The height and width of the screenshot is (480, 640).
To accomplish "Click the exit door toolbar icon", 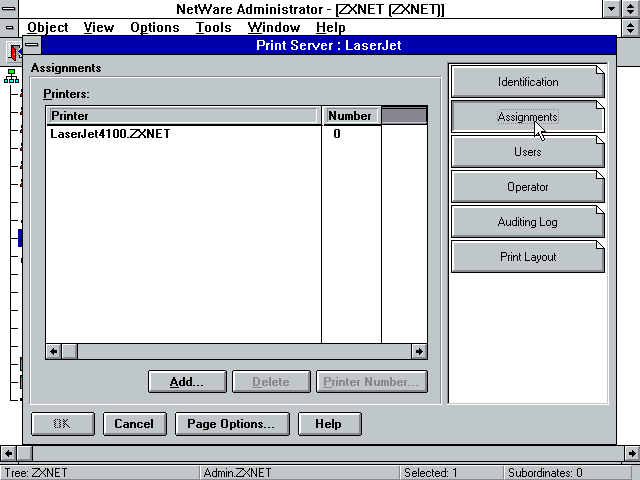I will (15, 52).
